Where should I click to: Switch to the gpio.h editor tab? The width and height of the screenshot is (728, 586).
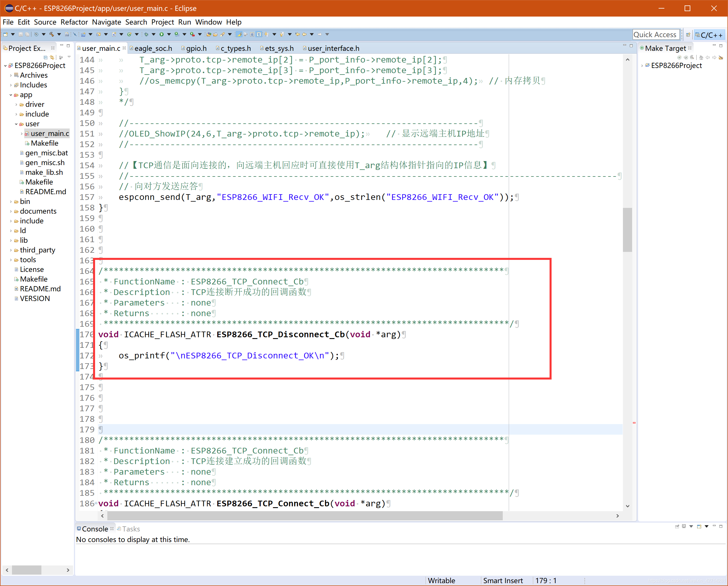pyautogui.click(x=196, y=48)
